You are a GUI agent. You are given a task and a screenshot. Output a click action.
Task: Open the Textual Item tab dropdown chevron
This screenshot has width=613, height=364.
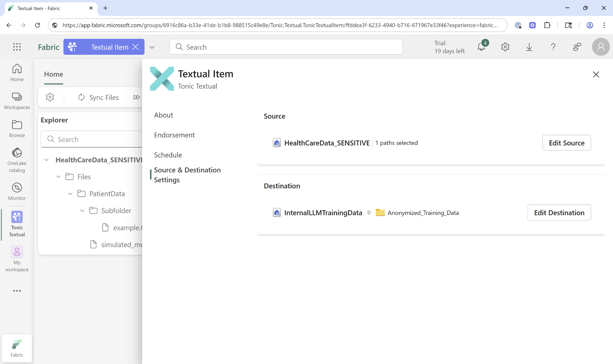point(152,47)
